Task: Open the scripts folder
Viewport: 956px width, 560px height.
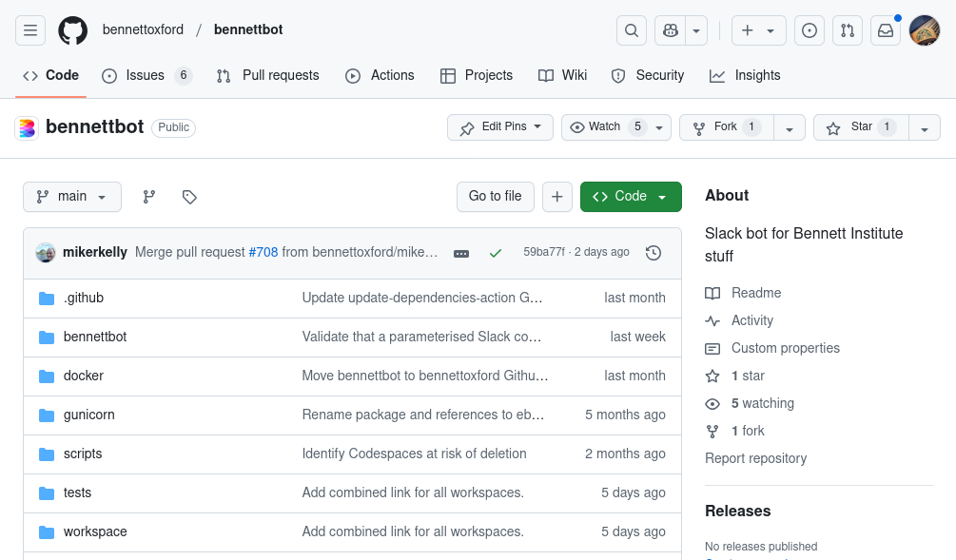Action: pyautogui.click(x=83, y=454)
